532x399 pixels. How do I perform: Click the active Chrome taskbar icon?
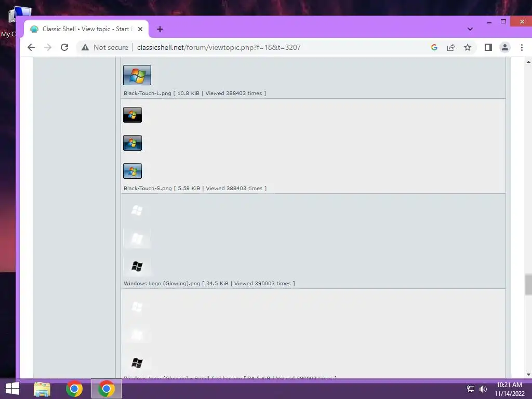tap(106, 389)
